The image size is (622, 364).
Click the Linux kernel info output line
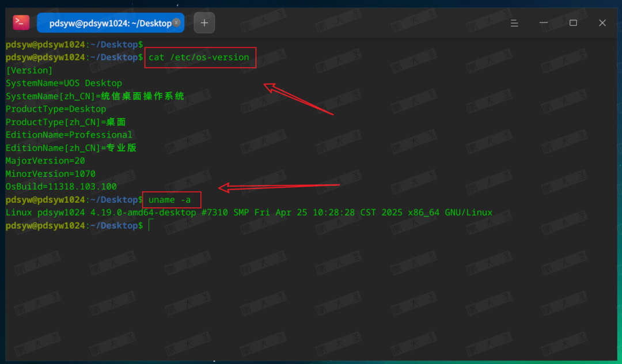pyautogui.click(x=249, y=213)
